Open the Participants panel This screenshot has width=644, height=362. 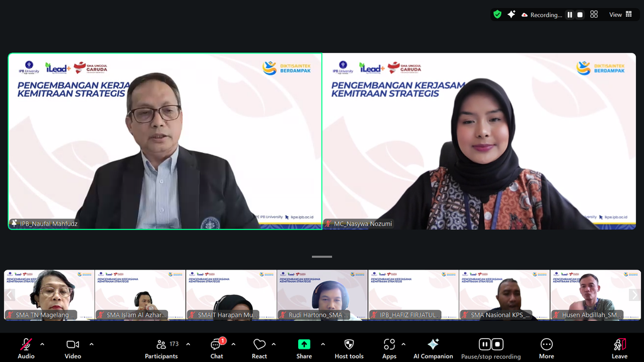[162, 349]
